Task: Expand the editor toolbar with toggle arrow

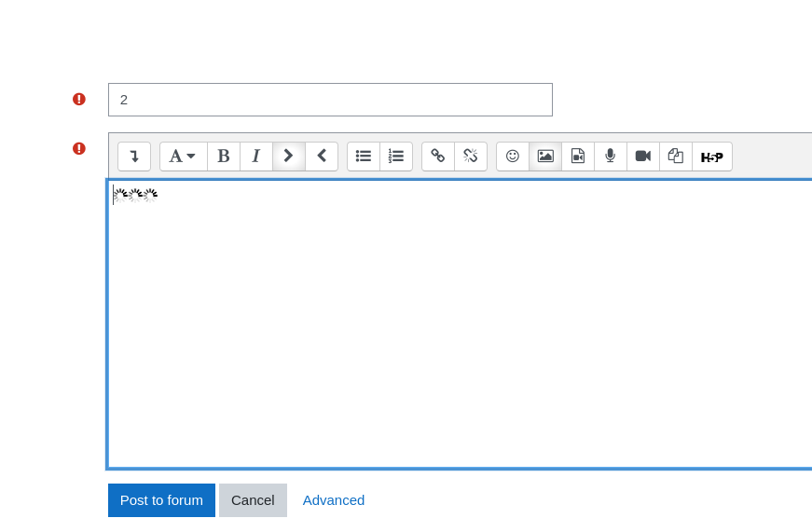Action: click(134, 157)
